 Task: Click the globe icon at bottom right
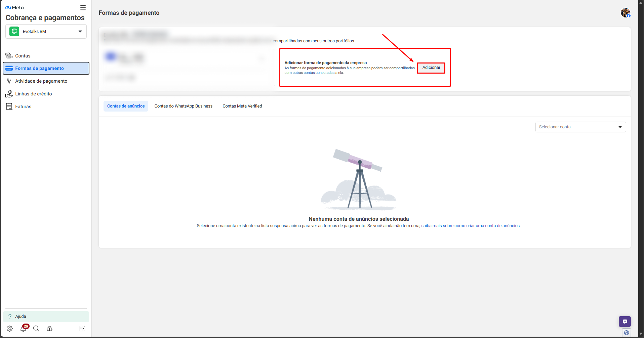[626, 333]
